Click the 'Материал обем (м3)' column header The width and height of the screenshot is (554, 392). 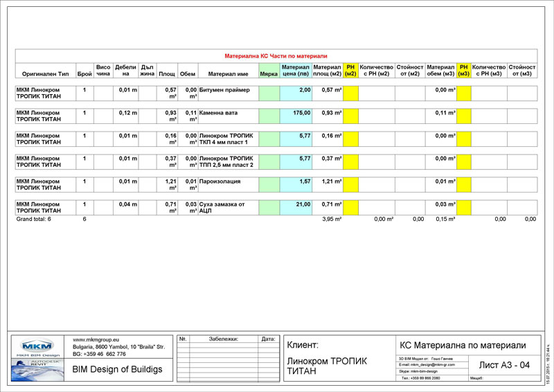click(x=440, y=71)
